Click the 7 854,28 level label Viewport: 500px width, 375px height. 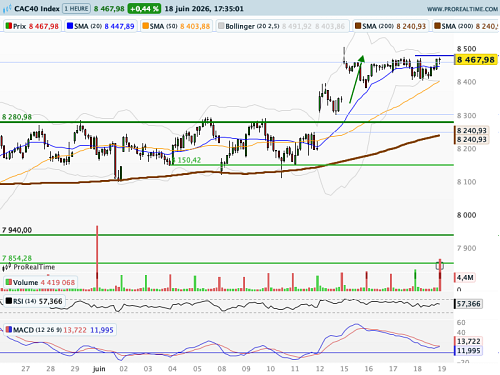click(x=17, y=258)
